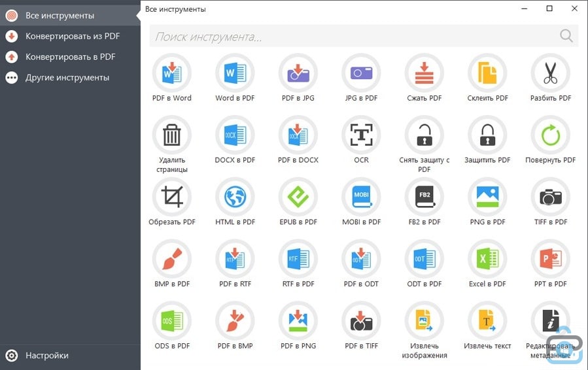Viewport: 588px width, 370px height.
Task: Minimize the application window
Action: (525, 8)
